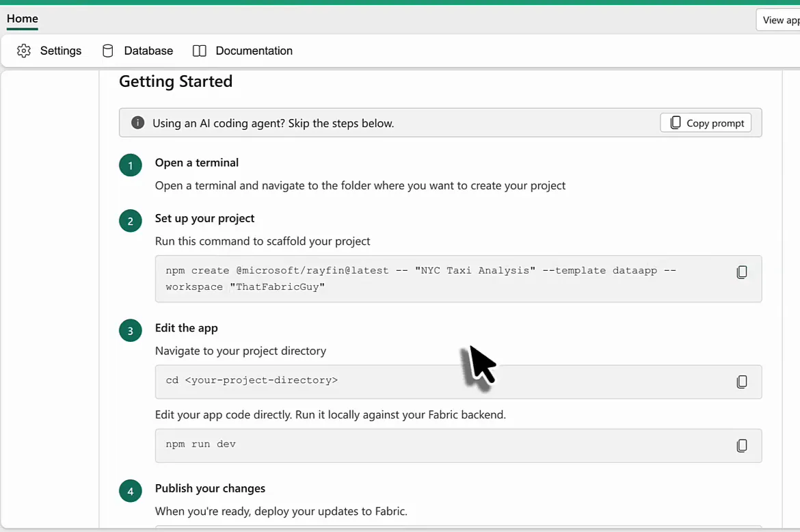Open the Database cylinder icon
Image resolution: width=800 pixels, height=532 pixels.
point(107,51)
